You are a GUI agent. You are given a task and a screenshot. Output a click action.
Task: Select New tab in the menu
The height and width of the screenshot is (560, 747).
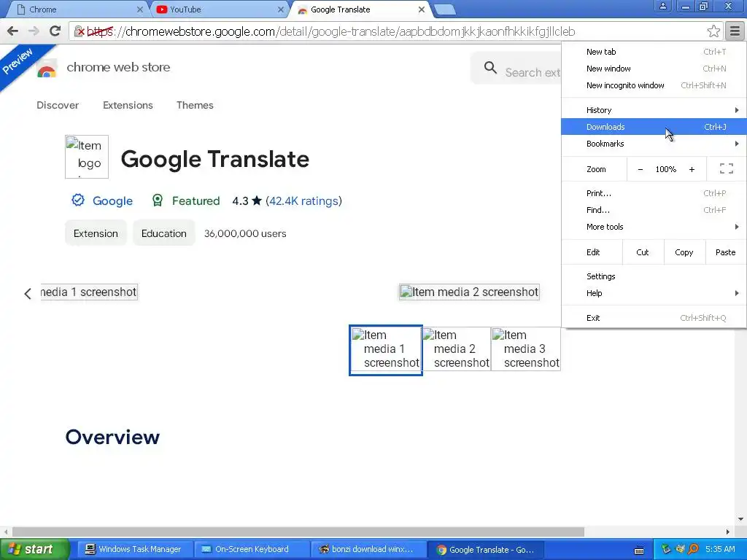[654, 52]
